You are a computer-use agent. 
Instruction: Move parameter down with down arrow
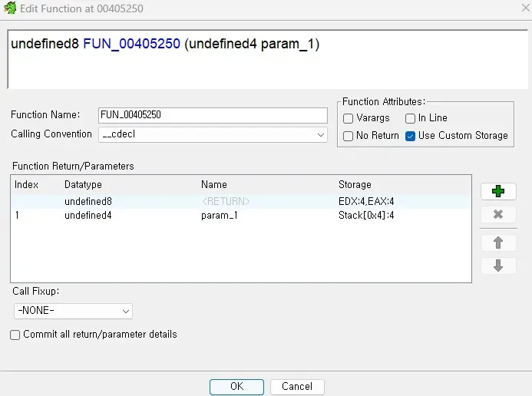pos(498,266)
